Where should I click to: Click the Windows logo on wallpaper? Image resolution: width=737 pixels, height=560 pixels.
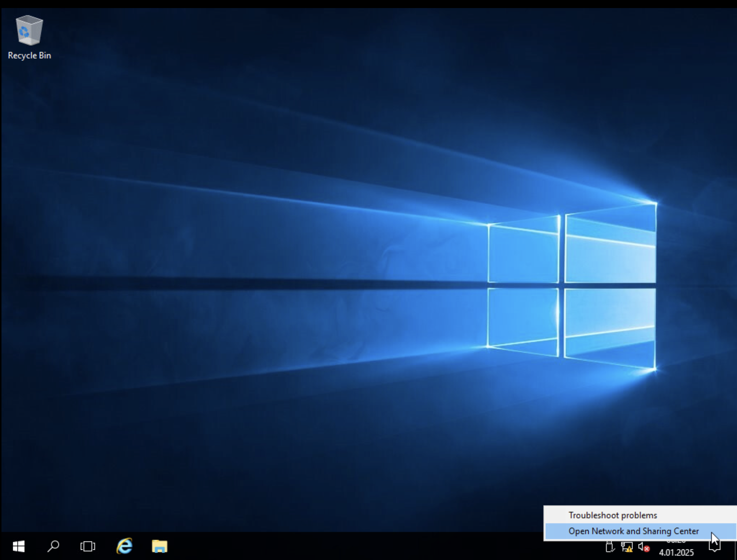572,285
